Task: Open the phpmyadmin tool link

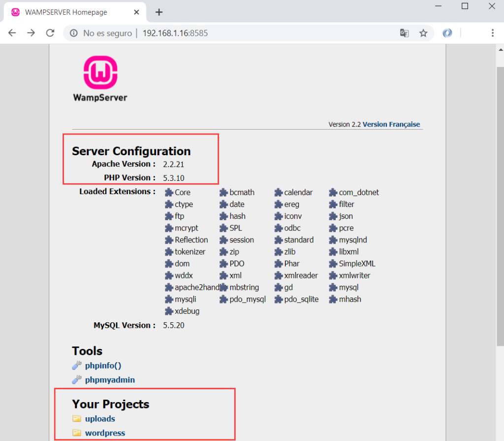Action: pyautogui.click(x=110, y=380)
